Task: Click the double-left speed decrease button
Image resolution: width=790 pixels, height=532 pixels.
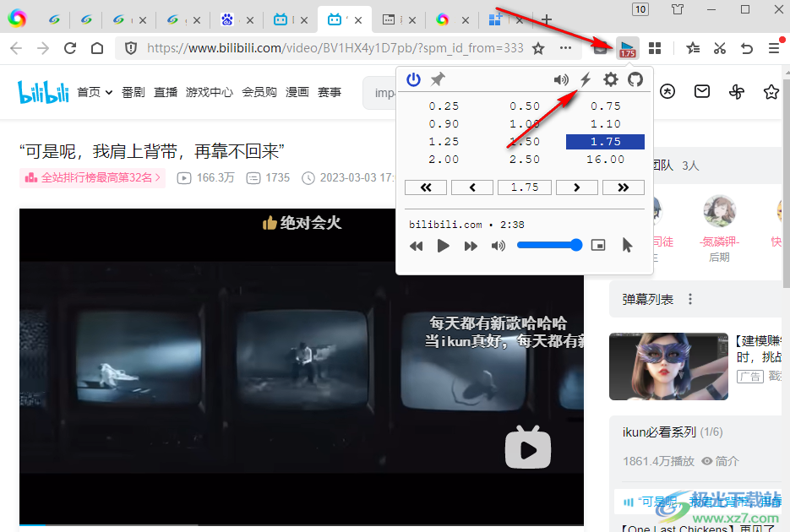Action: pos(426,187)
